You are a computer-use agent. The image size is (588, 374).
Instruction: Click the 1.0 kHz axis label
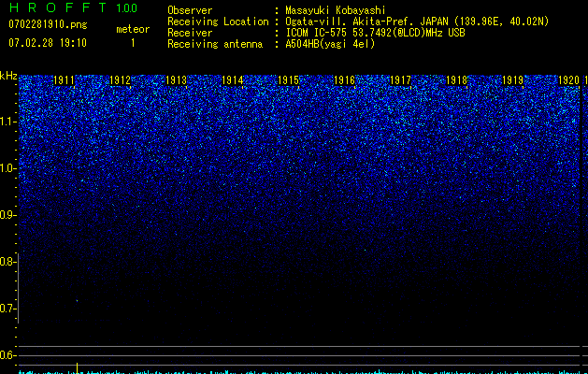(x=7, y=168)
